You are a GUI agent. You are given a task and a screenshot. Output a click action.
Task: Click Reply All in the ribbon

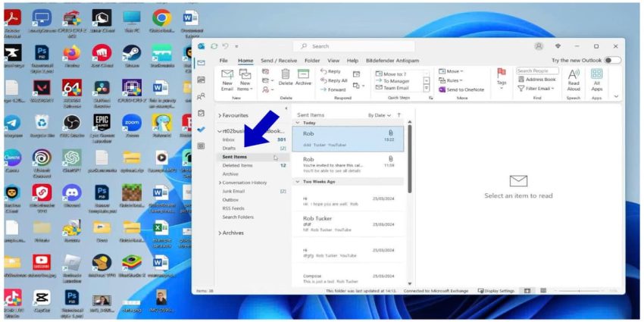click(x=334, y=80)
